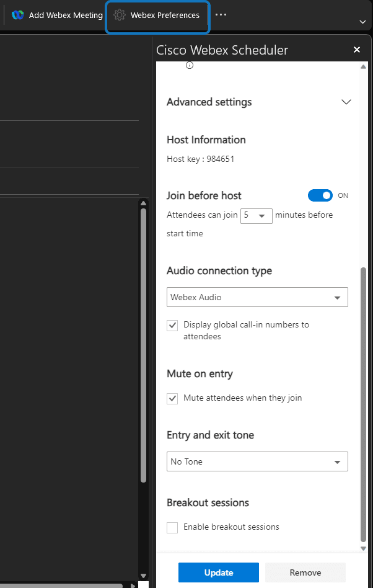Uncheck Display global call-in numbers to attendees
Image resolution: width=373 pixels, height=588 pixels.
pyautogui.click(x=173, y=325)
